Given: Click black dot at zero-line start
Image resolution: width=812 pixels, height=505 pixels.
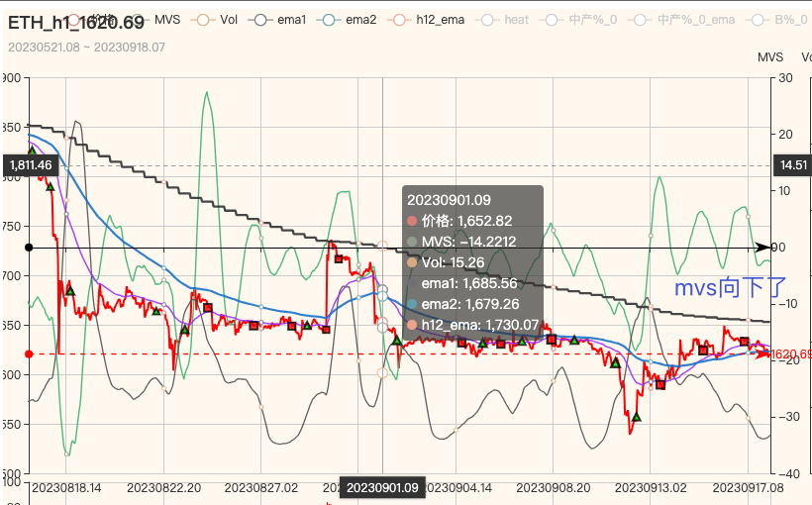Looking at the screenshot, I should [29, 248].
